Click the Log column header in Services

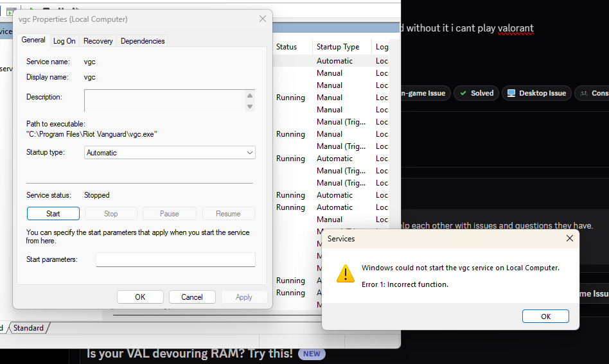point(382,47)
